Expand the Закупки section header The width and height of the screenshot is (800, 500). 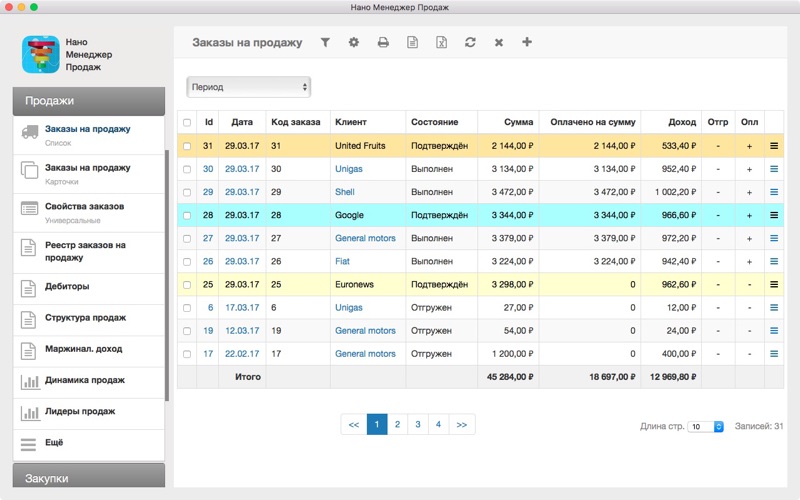(89, 476)
